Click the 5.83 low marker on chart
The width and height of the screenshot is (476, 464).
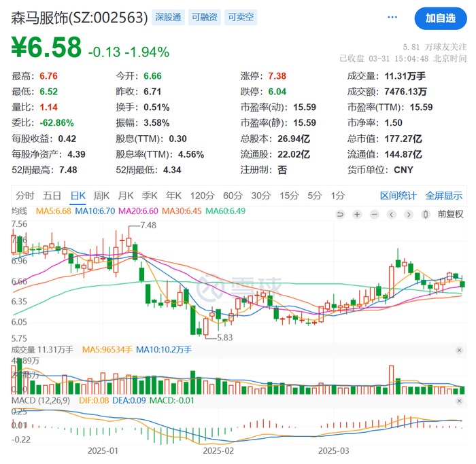click(x=225, y=338)
